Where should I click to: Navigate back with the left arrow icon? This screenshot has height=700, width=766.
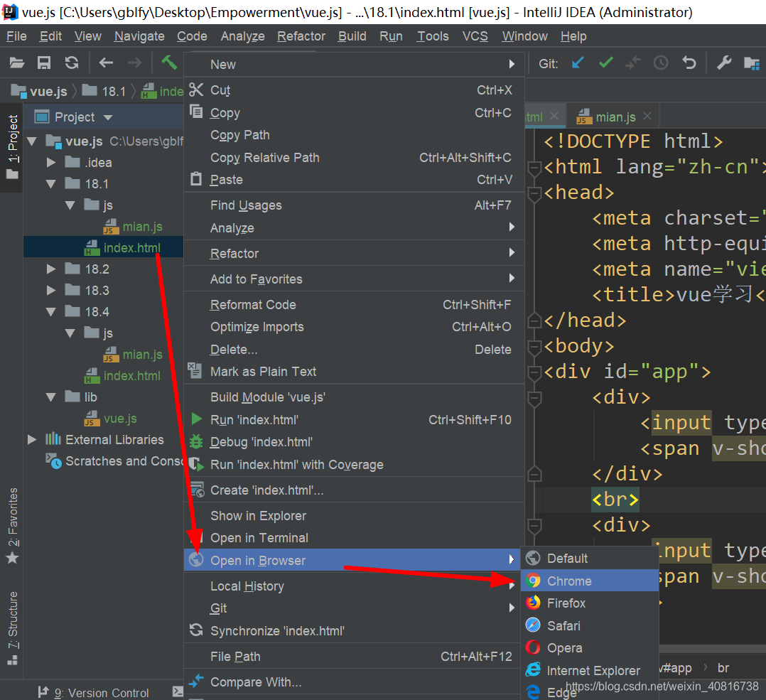click(106, 63)
